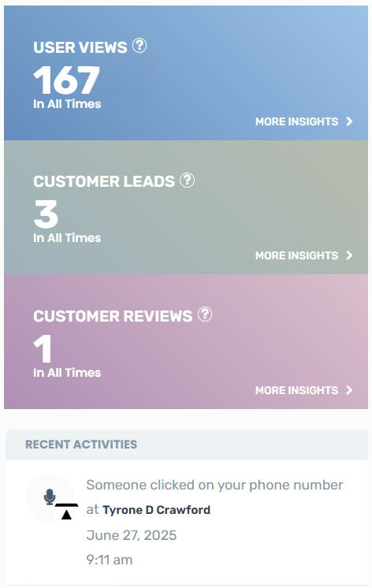Select the Customer Reviews heading text

click(x=113, y=316)
